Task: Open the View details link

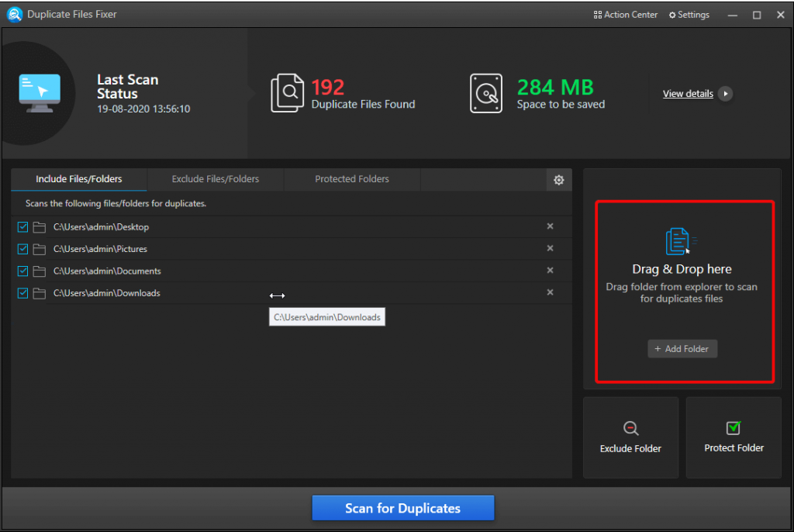Action: [688, 94]
